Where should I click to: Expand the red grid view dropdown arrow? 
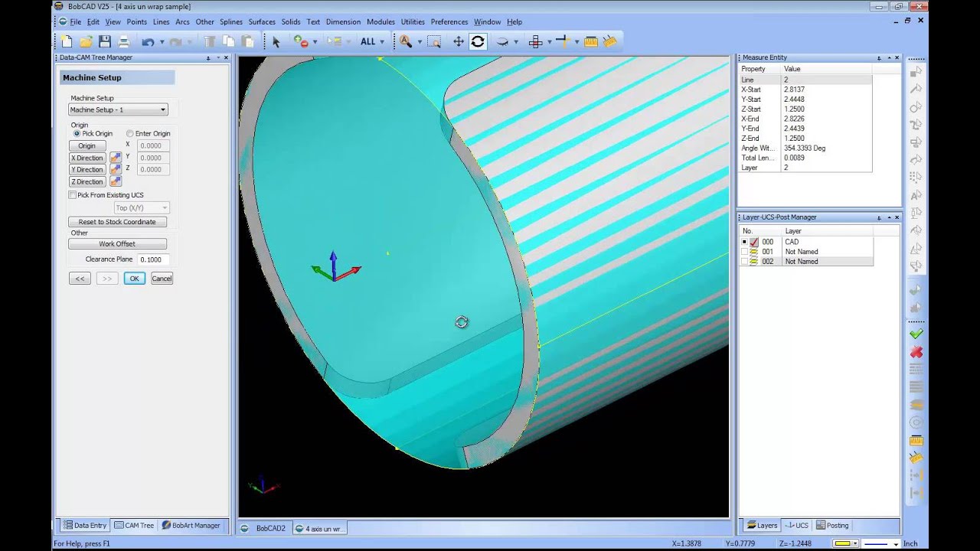pyautogui.click(x=549, y=42)
